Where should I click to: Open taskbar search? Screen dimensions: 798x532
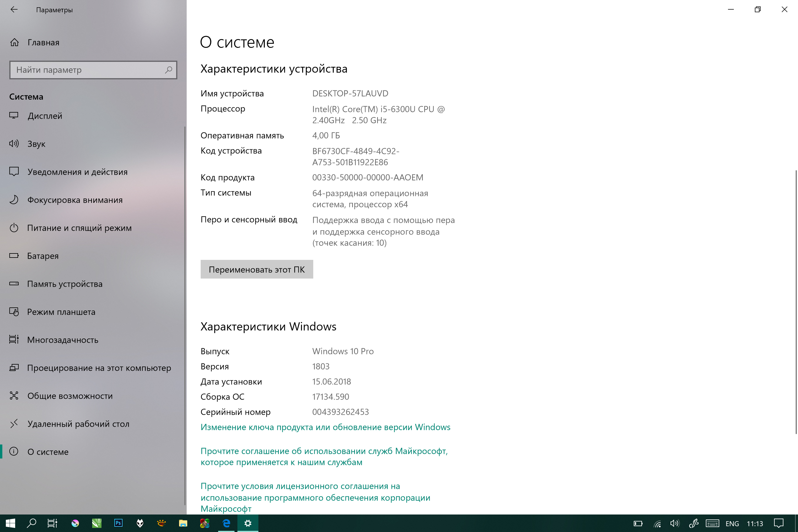[x=32, y=523]
